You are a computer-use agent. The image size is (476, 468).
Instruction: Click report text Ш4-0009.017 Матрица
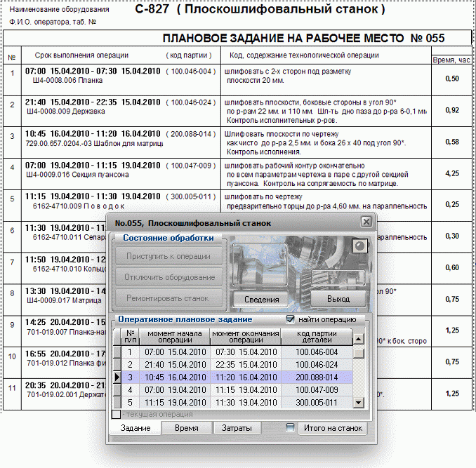[64, 300]
